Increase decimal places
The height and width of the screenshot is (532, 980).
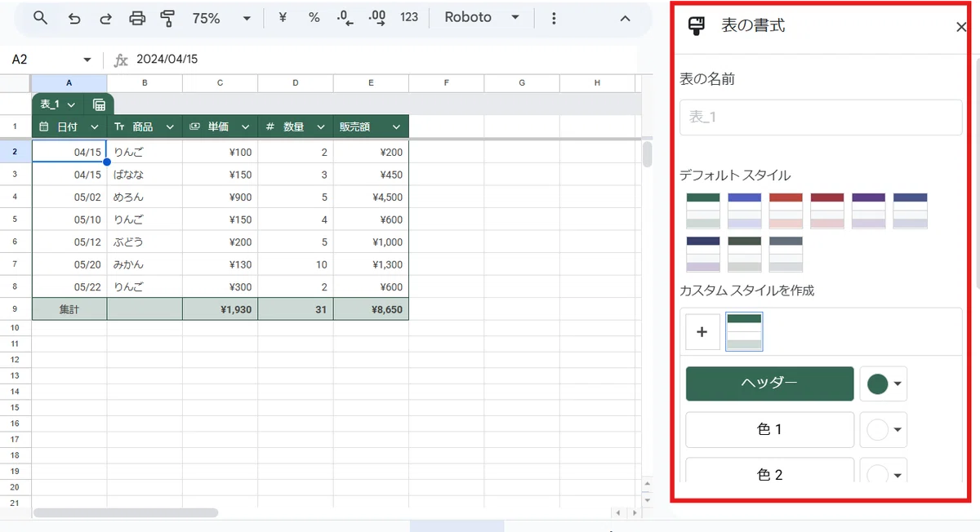coord(377,18)
